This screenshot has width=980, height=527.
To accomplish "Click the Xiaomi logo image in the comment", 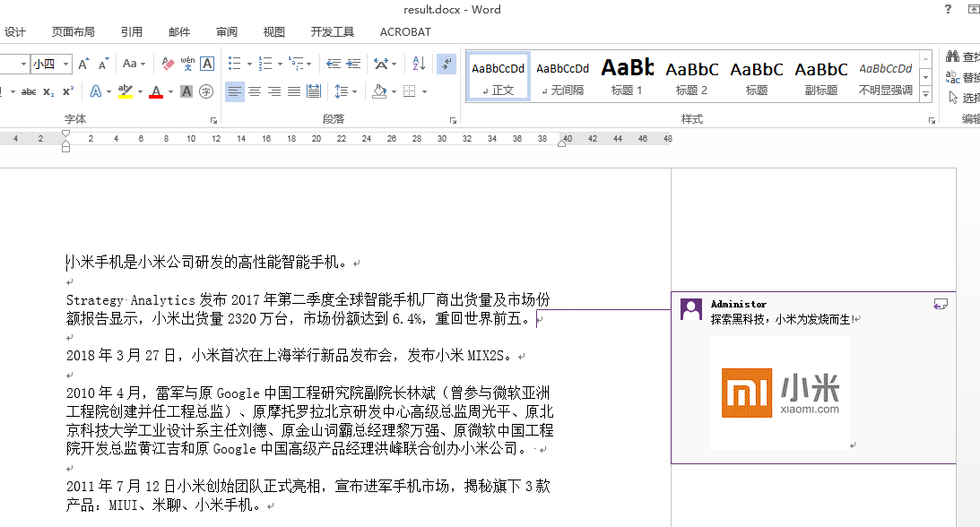I will (x=780, y=393).
